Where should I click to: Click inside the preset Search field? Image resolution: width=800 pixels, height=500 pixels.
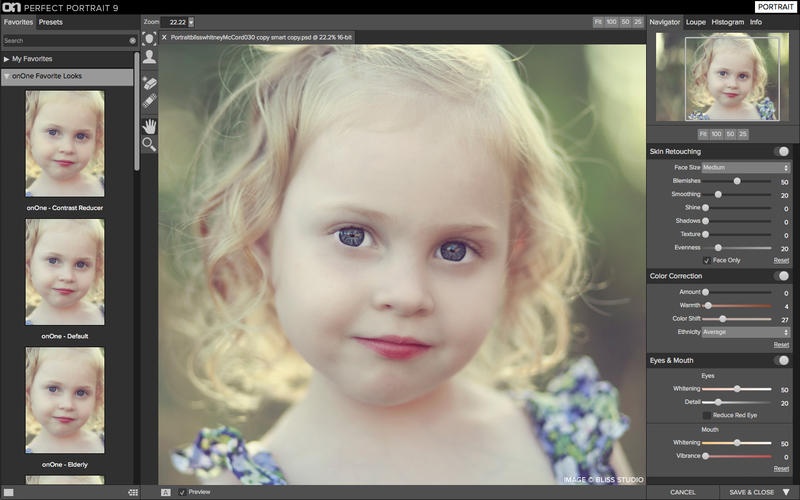pos(65,40)
